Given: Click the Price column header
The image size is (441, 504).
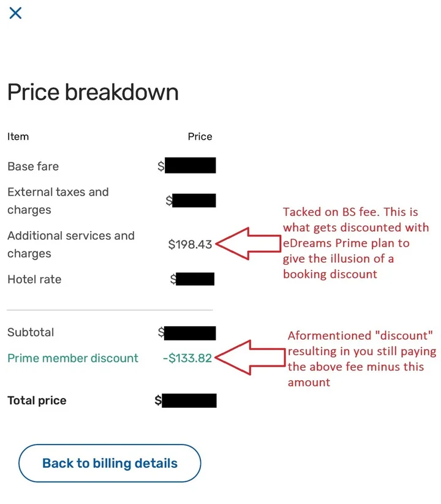Looking at the screenshot, I should coord(200,137).
